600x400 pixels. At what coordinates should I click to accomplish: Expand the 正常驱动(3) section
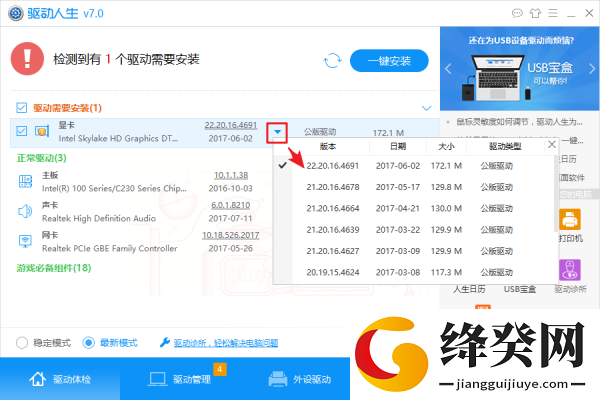coord(41,158)
